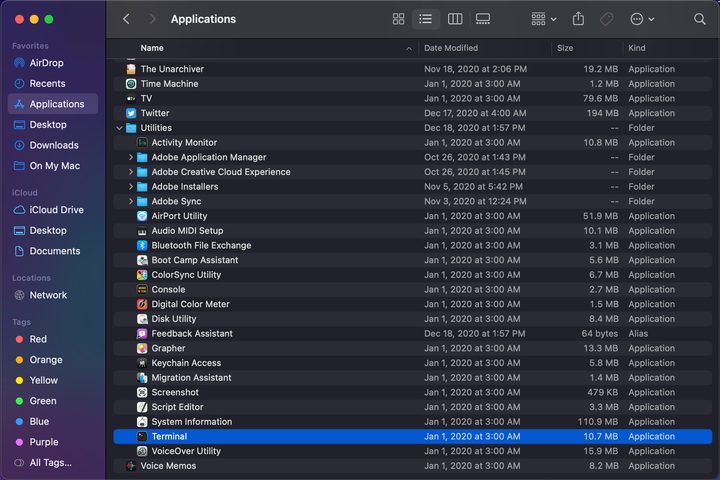Switch to list view mode

click(x=425, y=19)
